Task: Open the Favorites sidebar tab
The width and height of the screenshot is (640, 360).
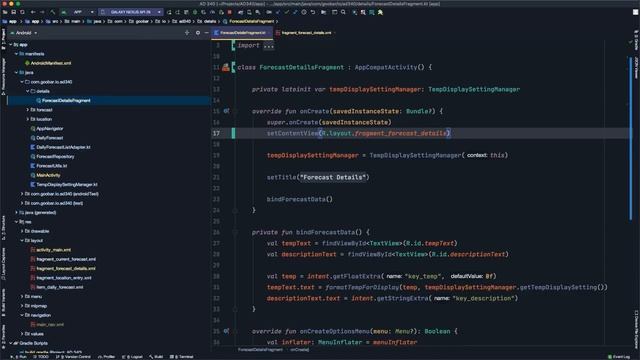Action: click(3, 336)
